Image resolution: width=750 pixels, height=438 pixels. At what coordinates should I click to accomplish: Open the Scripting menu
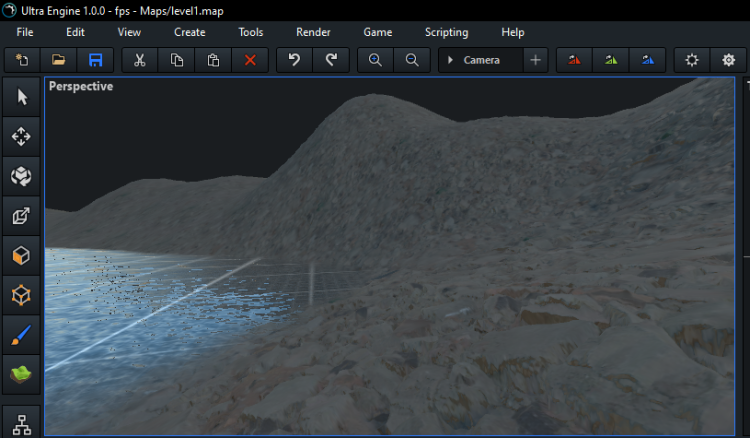point(446,32)
